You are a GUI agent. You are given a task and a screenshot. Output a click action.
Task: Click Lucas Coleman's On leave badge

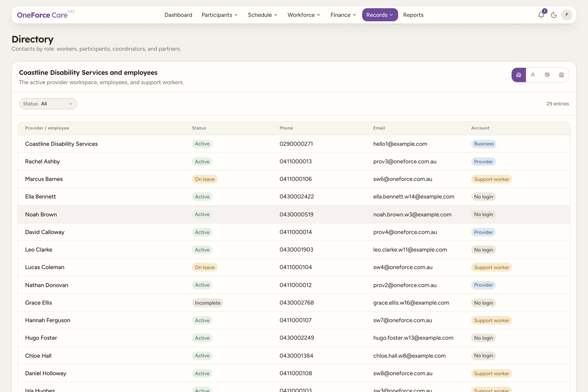point(205,267)
